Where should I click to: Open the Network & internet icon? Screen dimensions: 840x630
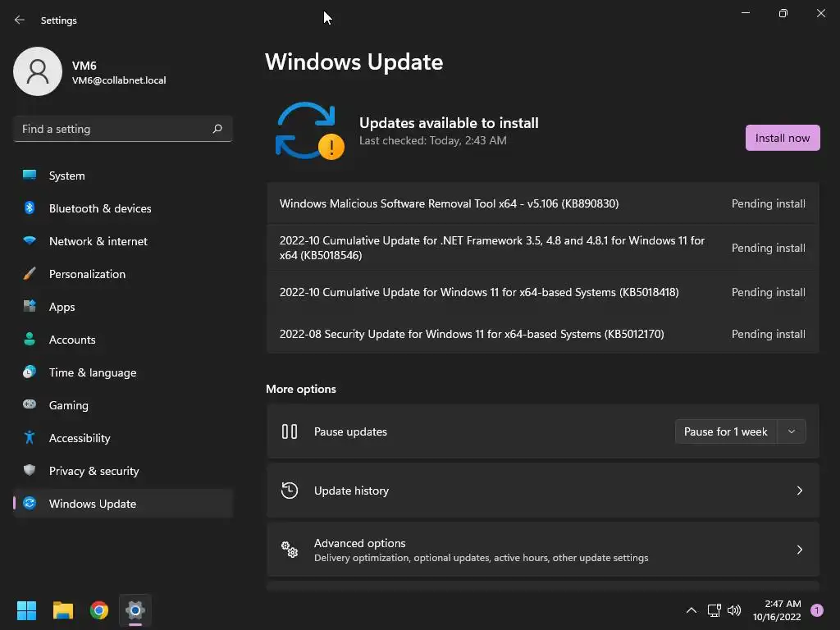[x=30, y=241]
